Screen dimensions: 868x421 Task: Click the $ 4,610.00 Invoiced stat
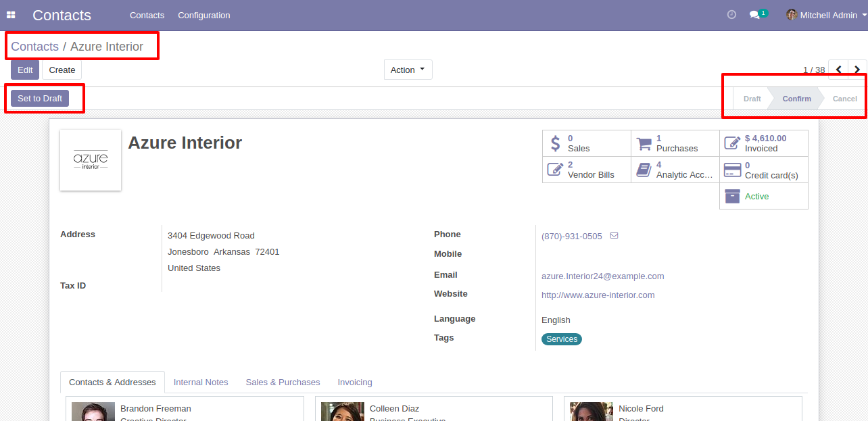coord(764,143)
